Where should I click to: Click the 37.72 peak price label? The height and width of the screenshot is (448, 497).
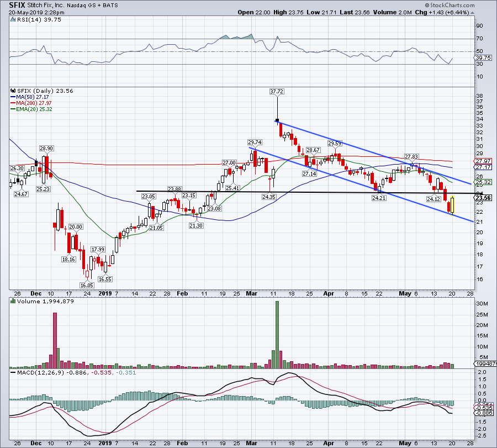click(x=277, y=92)
